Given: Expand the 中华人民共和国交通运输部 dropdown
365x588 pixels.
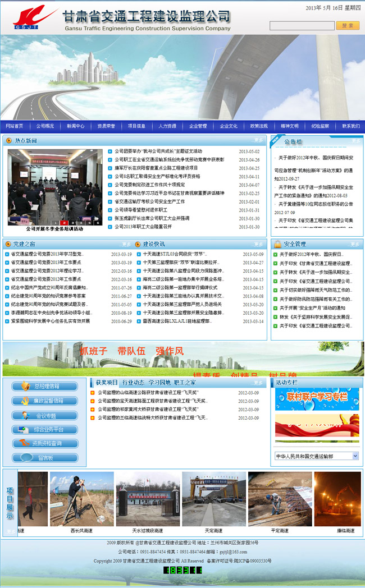Looking at the screenshot, I should point(355,456).
